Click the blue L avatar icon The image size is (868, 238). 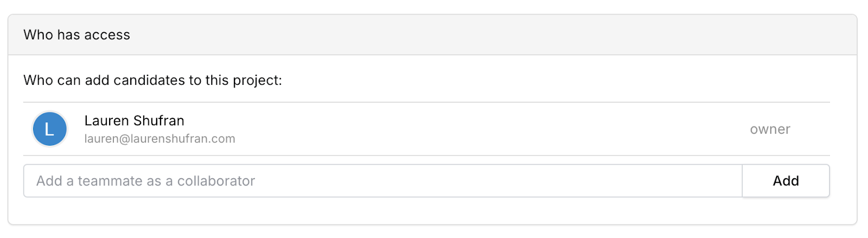[x=50, y=129]
